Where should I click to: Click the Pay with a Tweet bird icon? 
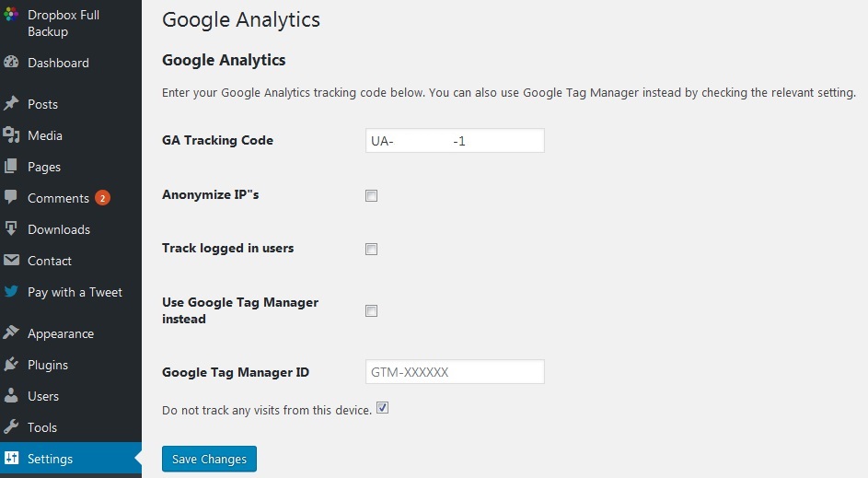pos(10,291)
